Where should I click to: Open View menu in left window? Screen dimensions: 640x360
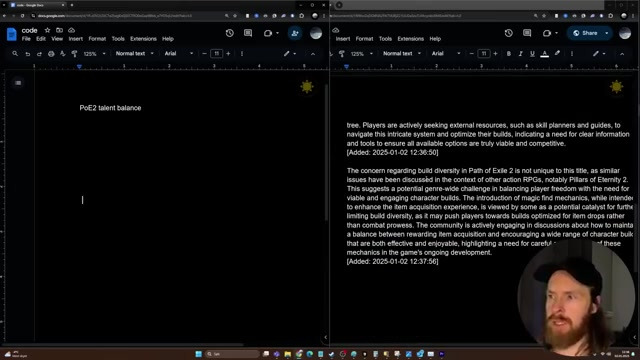pos(57,39)
